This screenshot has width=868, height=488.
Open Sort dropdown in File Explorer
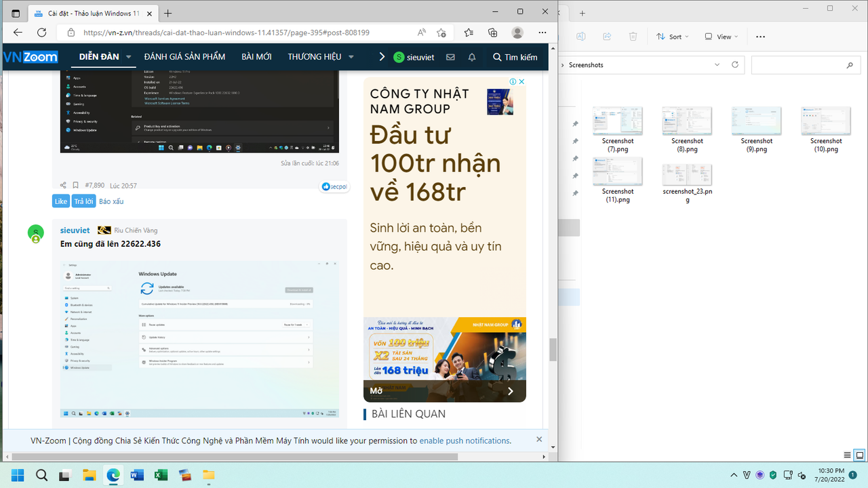coord(672,37)
